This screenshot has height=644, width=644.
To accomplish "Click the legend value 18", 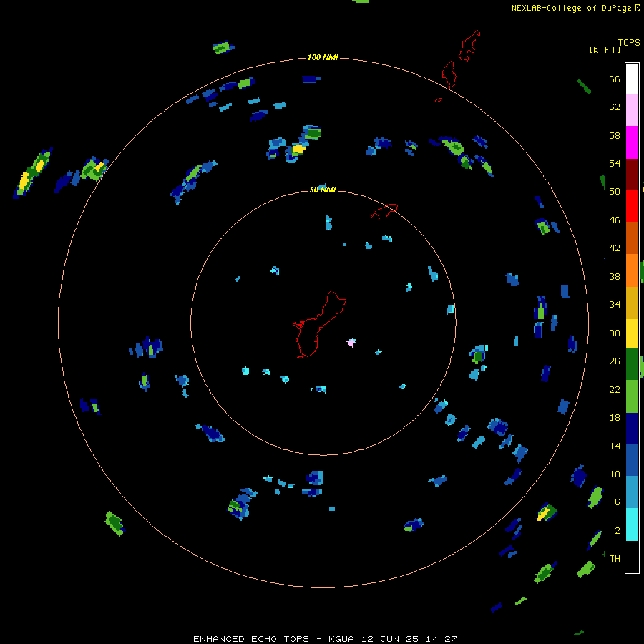I will click(615, 418).
